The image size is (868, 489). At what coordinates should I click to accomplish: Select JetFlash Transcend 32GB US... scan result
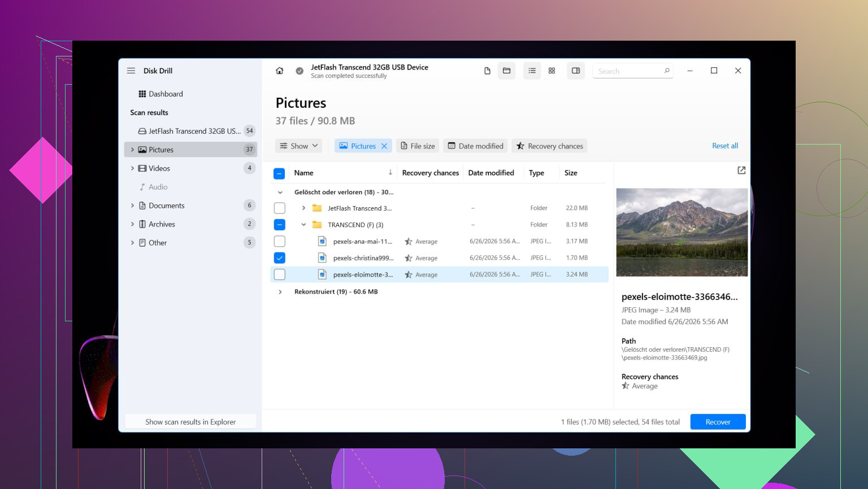[x=190, y=131]
